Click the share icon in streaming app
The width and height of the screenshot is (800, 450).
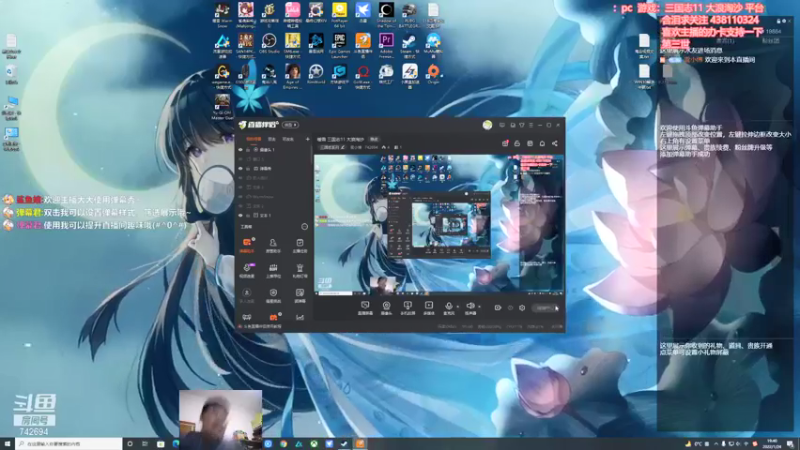[x=555, y=143]
